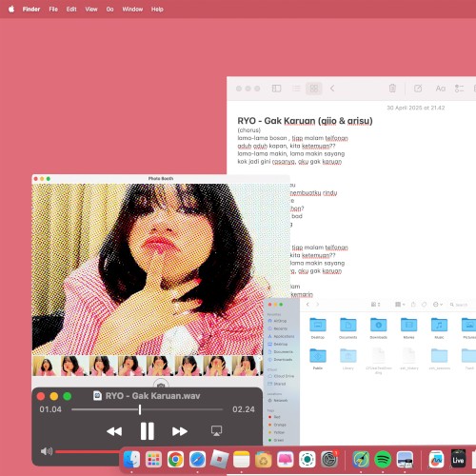Open the Go menu
This screenshot has height=476, width=476.
(109, 10)
